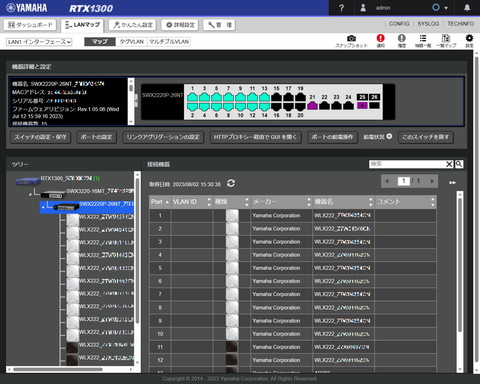Open the TECHINFO link
The width and height of the screenshot is (480, 384).
pyautogui.click(x=460, y=24)
